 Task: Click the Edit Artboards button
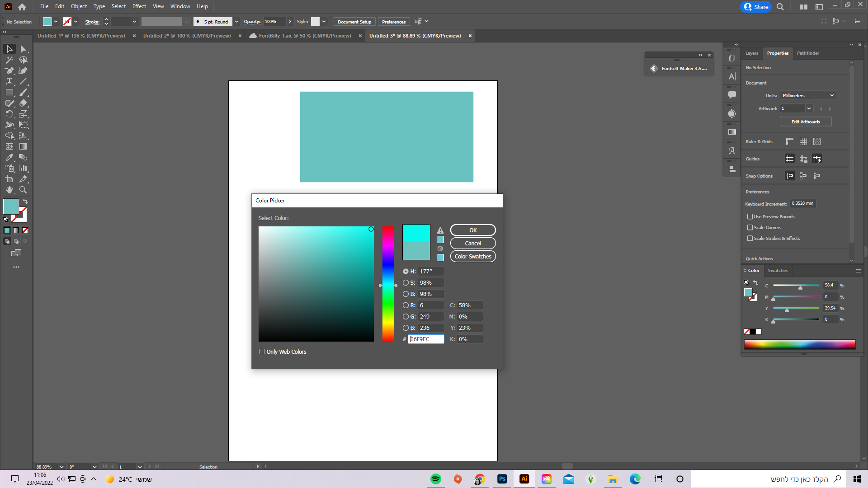(x=805, y=121)
